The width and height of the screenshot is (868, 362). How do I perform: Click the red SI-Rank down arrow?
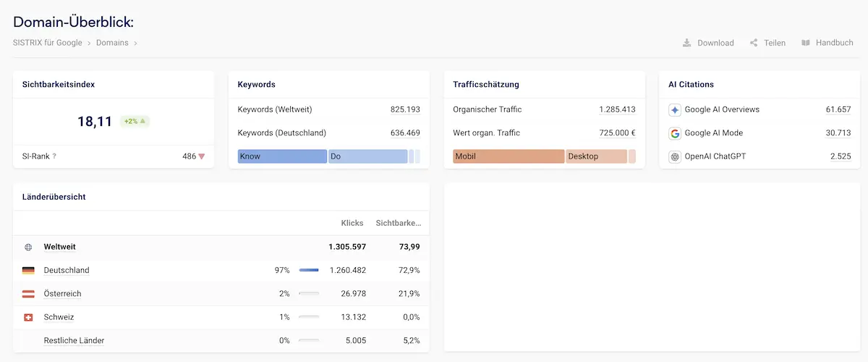click(202, 156)
